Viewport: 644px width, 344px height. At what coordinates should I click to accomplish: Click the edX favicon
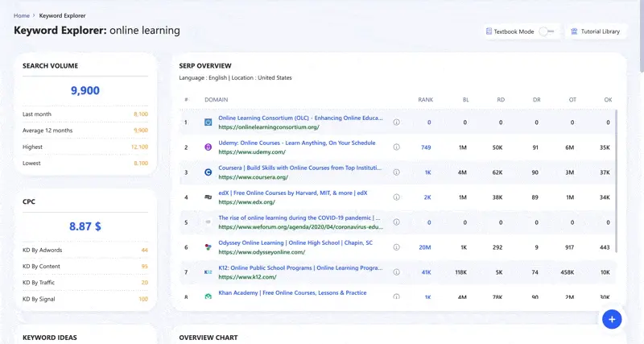pyautogui.click(x=208, y=197)
